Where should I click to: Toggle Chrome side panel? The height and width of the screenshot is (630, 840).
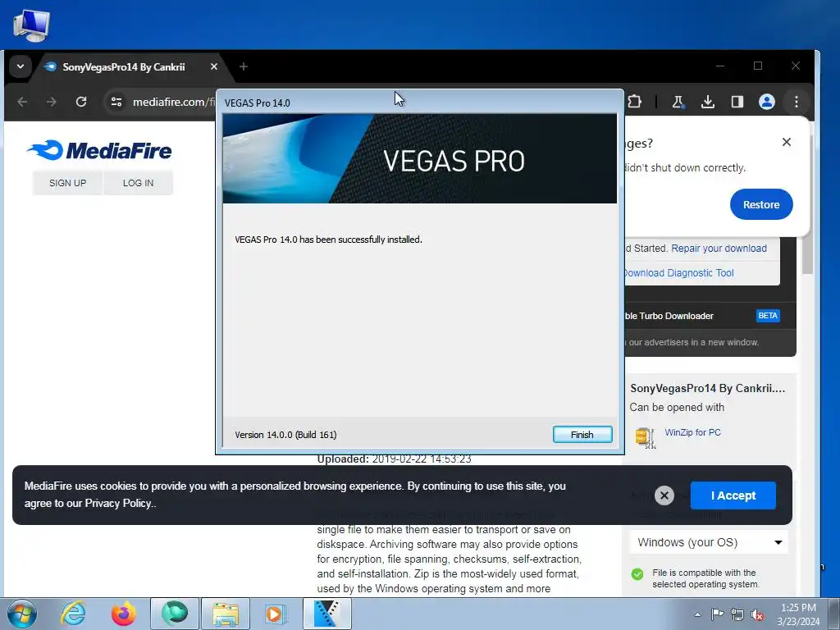pos(737,102)
